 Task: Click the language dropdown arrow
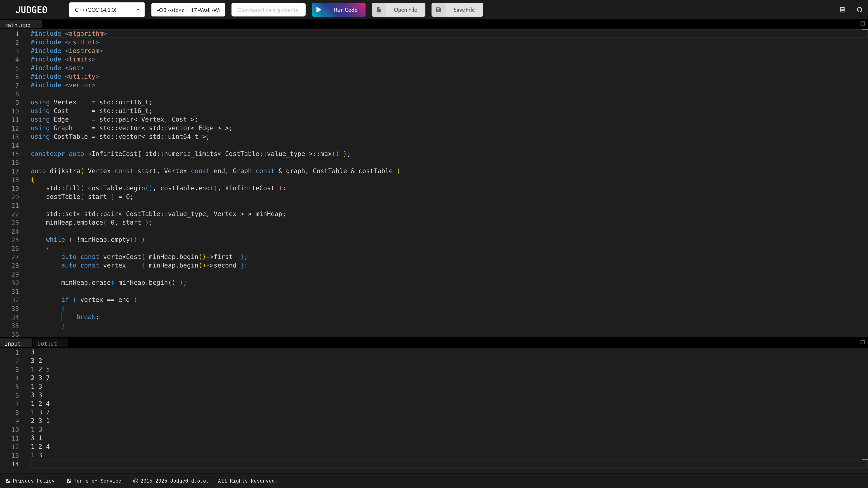pyautogui.click(x=138, y=10)
